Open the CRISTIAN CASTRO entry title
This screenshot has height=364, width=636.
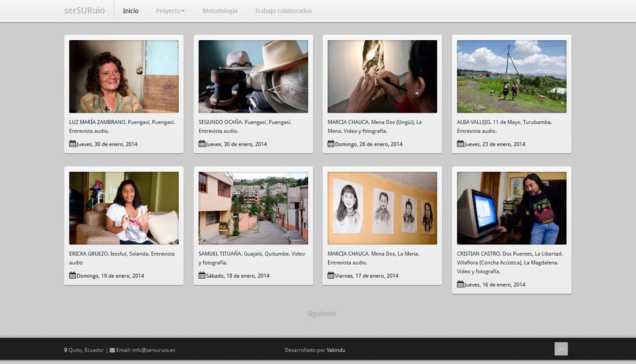(x=510, y=262)
